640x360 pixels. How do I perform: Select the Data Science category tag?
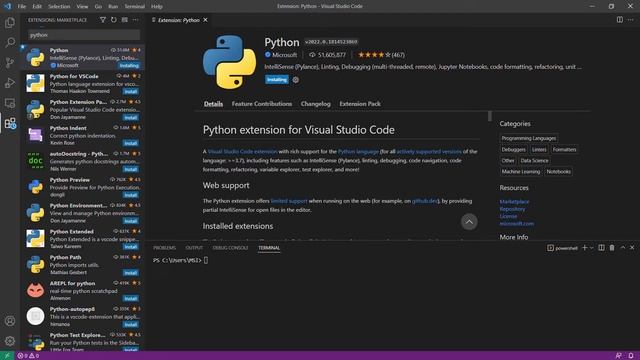[534, 160]
